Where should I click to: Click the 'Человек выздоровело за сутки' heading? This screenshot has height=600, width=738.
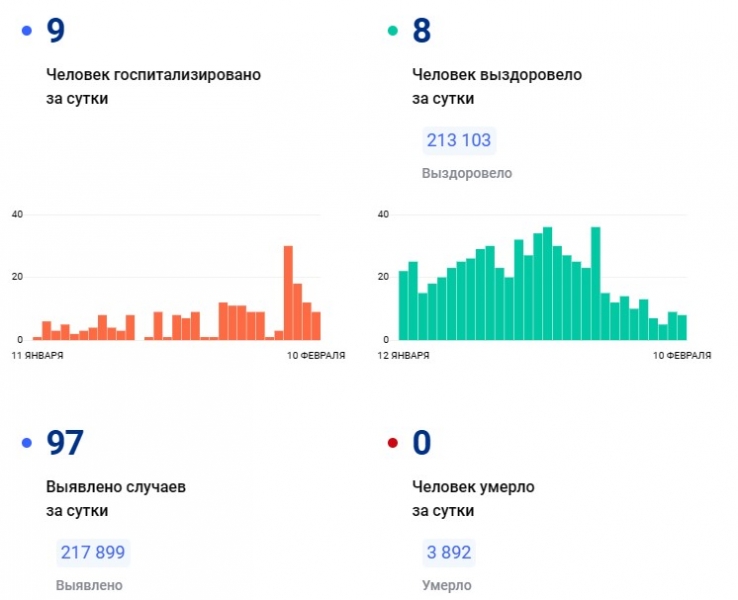[496, 87]
